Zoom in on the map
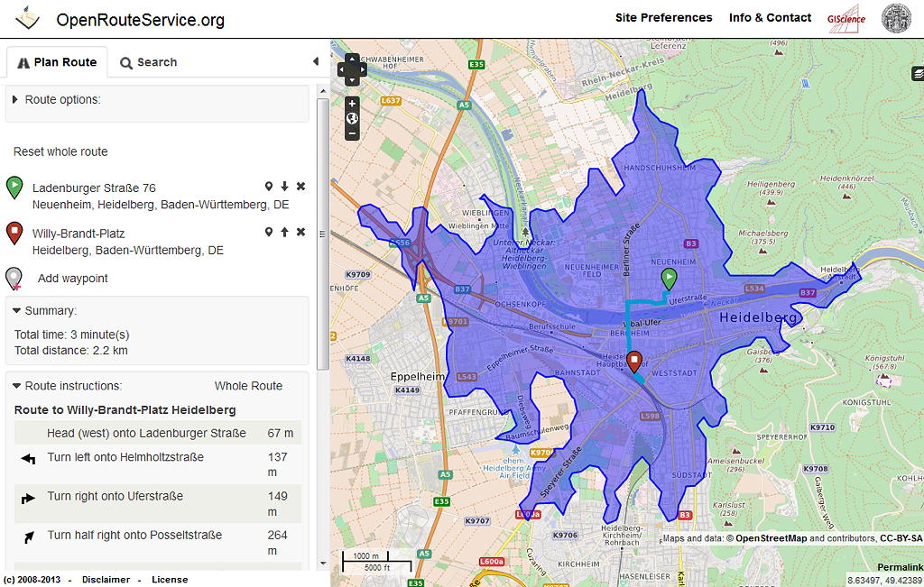Viewport: 924px width, 587px height. pos(352,104)
